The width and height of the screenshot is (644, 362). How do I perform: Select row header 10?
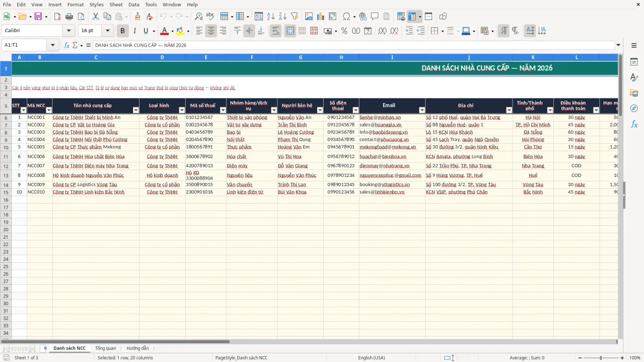(6, 147)
